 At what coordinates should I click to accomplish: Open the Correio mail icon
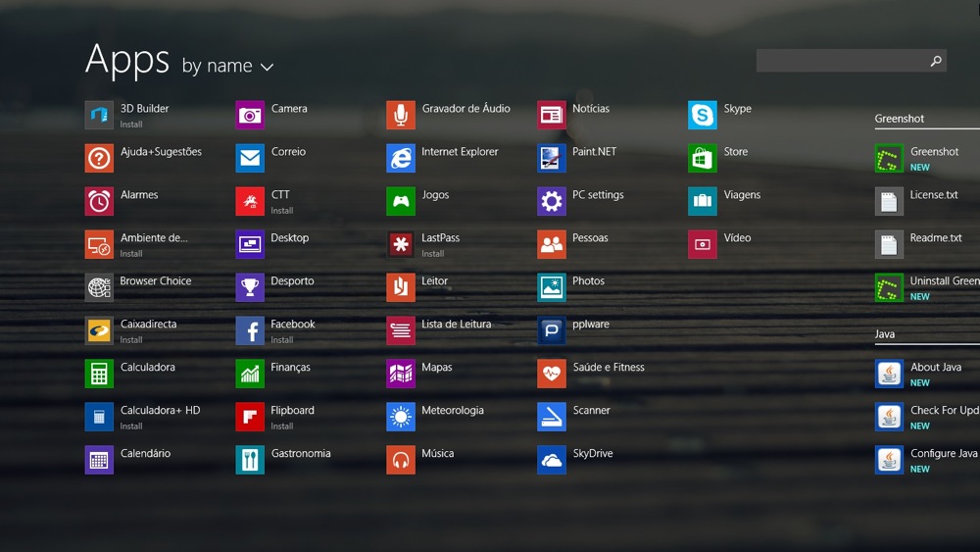249,158
